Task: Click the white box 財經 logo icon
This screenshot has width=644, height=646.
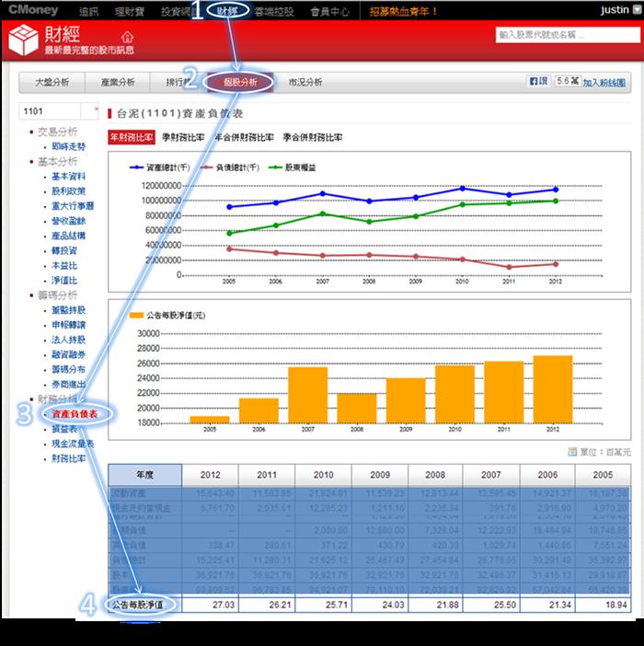Action: click(24, 40)
